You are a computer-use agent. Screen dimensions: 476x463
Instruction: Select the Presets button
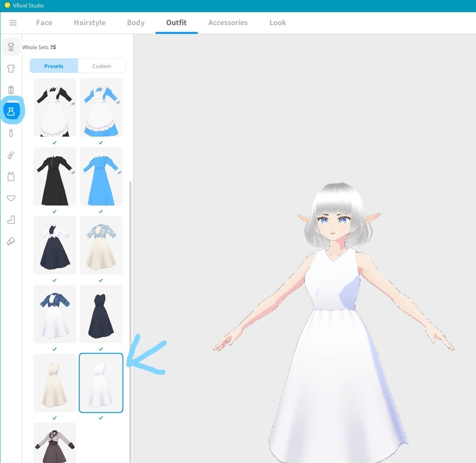click(54, 66)
